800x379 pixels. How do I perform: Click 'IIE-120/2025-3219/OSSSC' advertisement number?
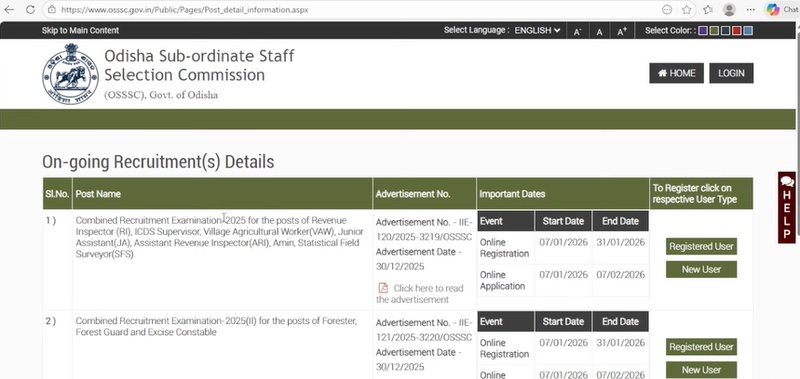coord(424,230)
